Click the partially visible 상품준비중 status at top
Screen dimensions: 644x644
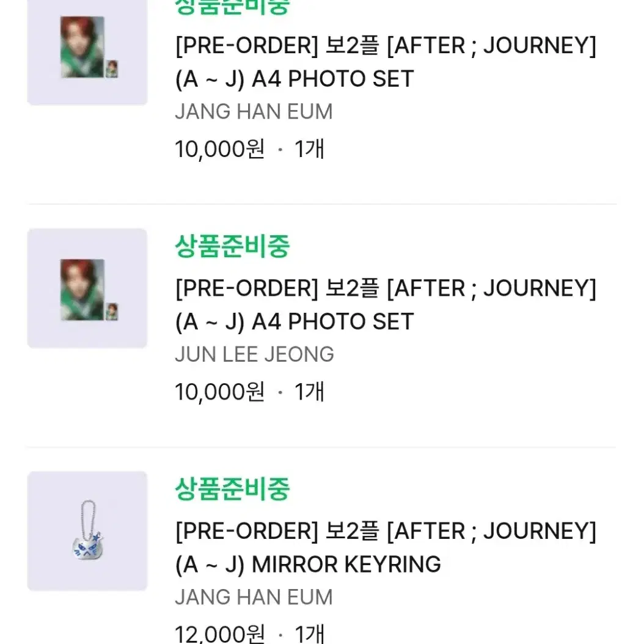click(x=232, y=7)
